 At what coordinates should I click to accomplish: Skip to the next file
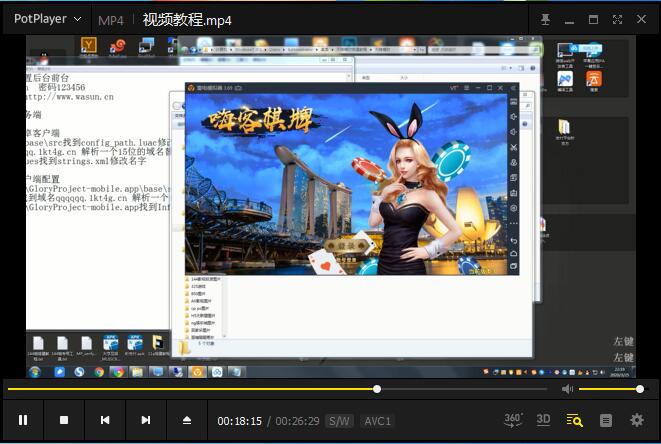pos(145,420)
